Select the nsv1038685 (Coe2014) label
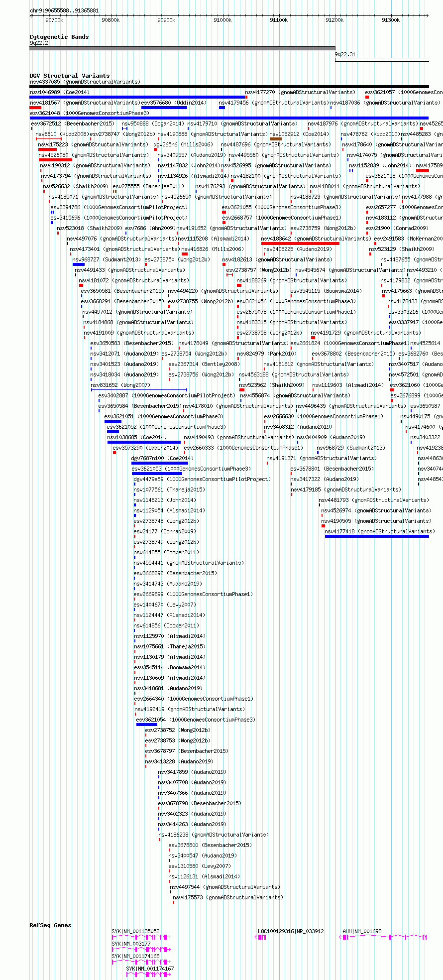The width and height of the screenshot is (443, 980). [137, 437]
